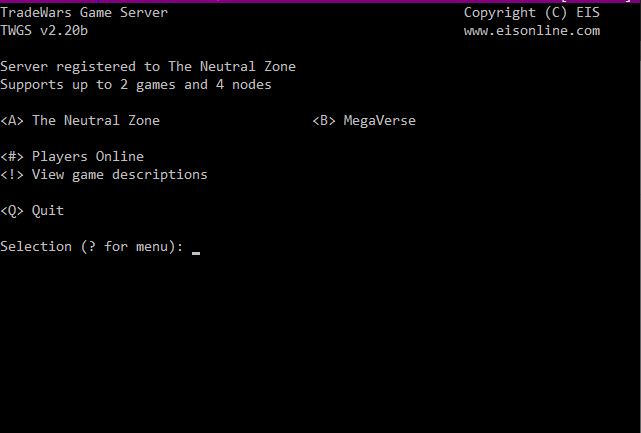This screenshot has height=433, width=641.
Task: Click the <!> hotkey marker
Action: [x=12, y=175]
